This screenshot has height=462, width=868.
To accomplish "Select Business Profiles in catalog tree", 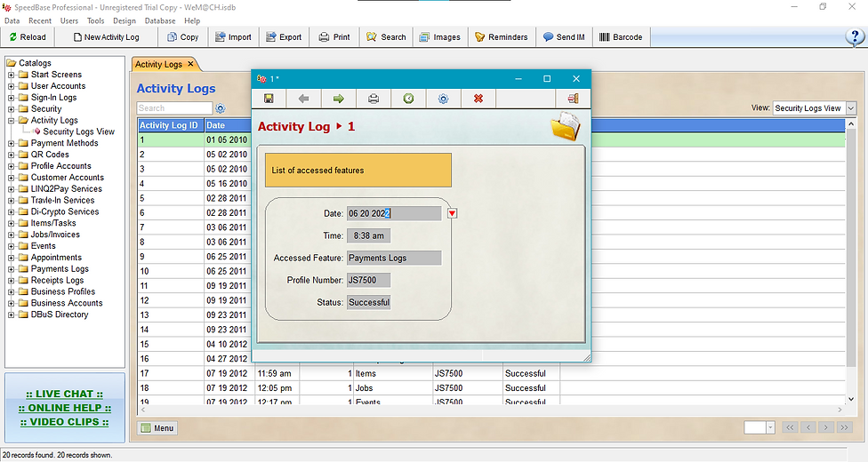I will tap(63, 291).
